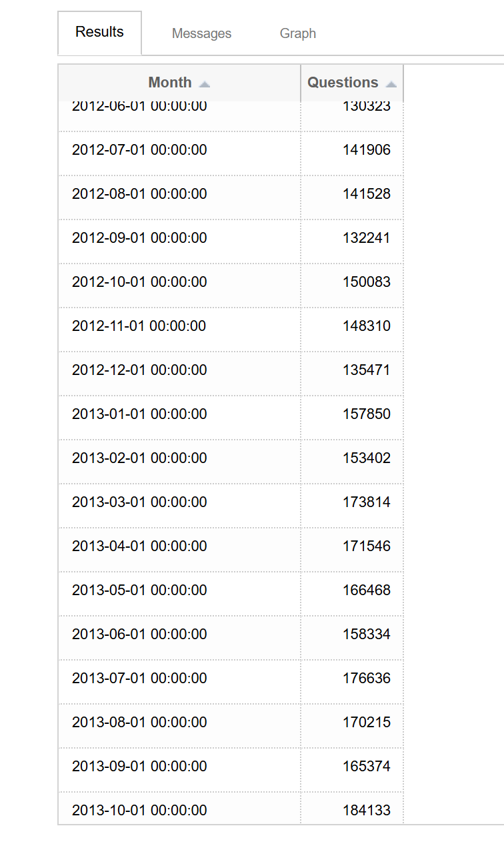Click the 135471 questions value
This screenshot has width=504, height=852.
click(367, 370)
